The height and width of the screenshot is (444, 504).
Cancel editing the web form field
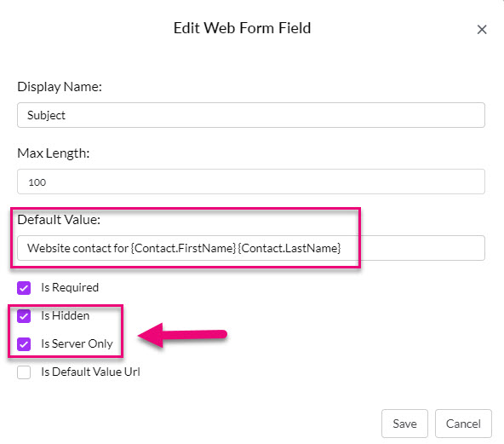coord(463,424)
